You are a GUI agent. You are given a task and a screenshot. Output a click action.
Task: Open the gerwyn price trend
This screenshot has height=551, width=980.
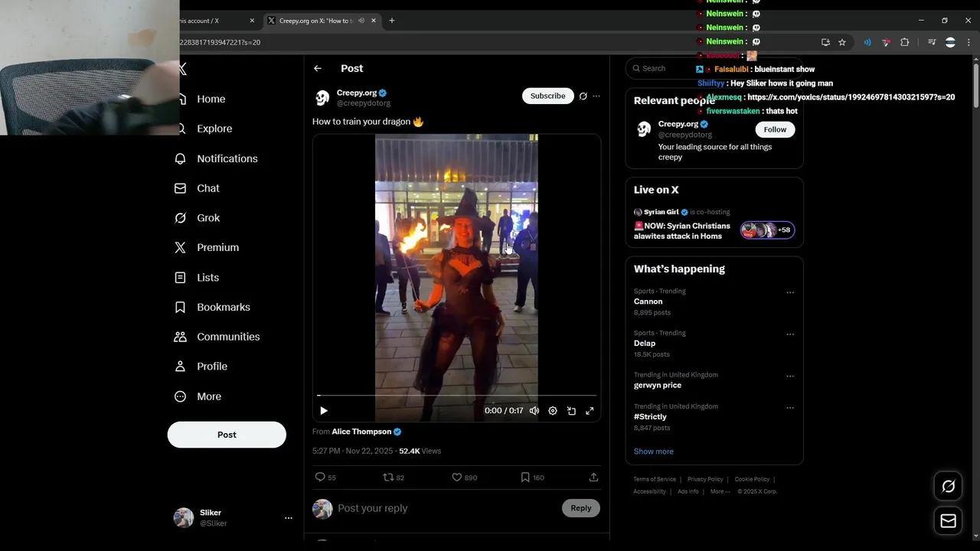coord(658,386)
